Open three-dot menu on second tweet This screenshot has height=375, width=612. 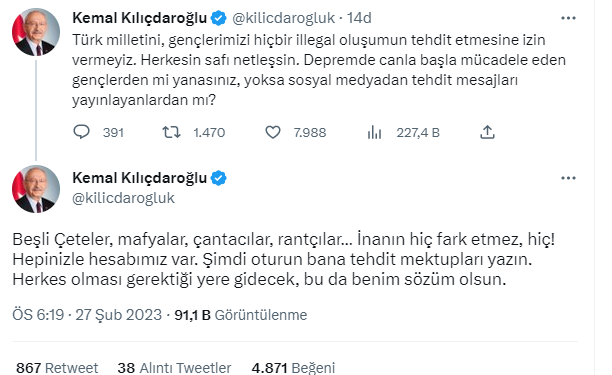pos(568,178)
